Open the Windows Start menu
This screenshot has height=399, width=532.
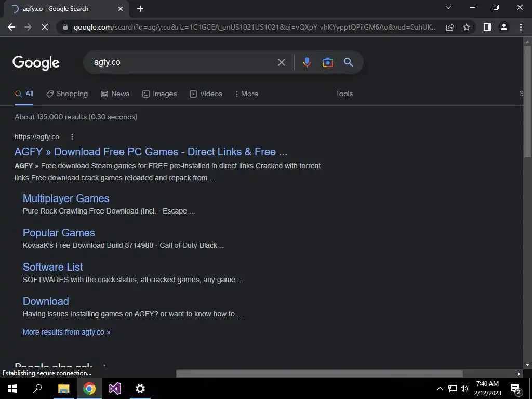coord(12,389)
